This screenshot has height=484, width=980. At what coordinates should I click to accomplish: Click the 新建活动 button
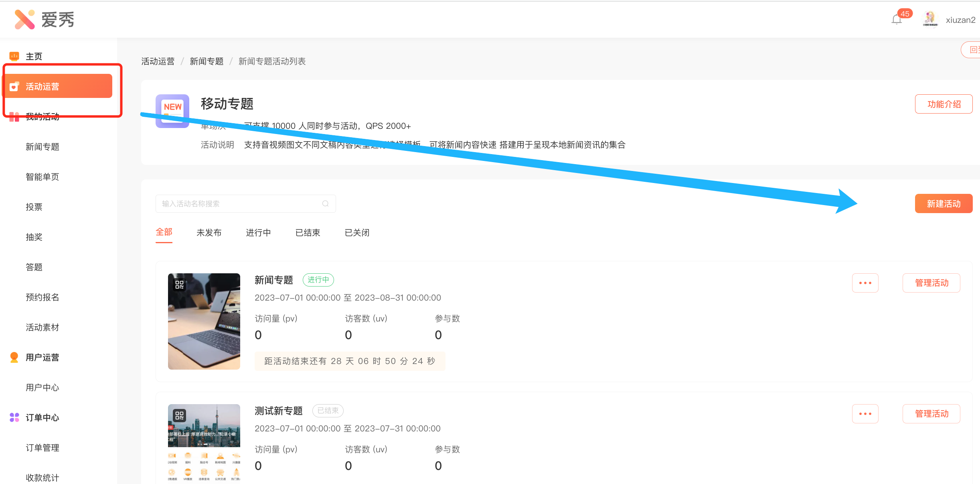[943, 203]
